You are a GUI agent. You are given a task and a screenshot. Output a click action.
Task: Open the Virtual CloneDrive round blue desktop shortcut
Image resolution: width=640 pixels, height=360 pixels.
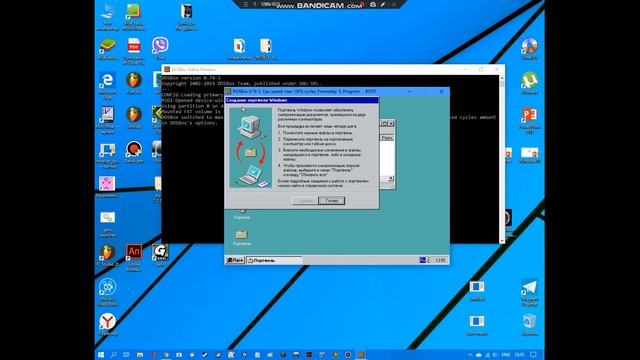click(107, 291)
